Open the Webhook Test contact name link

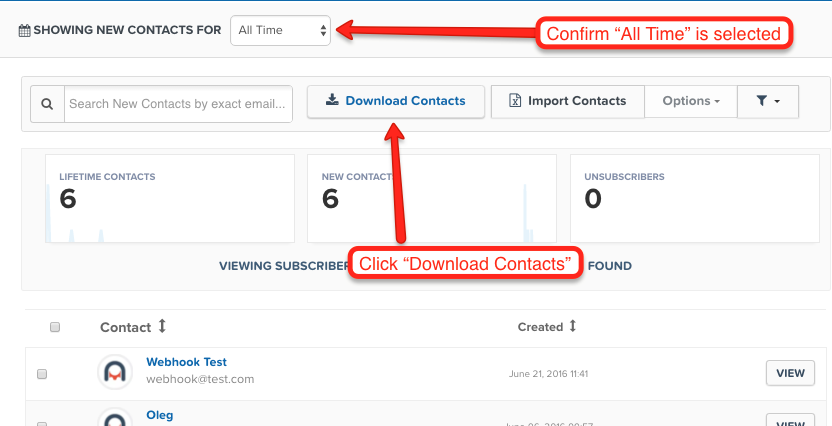click(186, 362)
